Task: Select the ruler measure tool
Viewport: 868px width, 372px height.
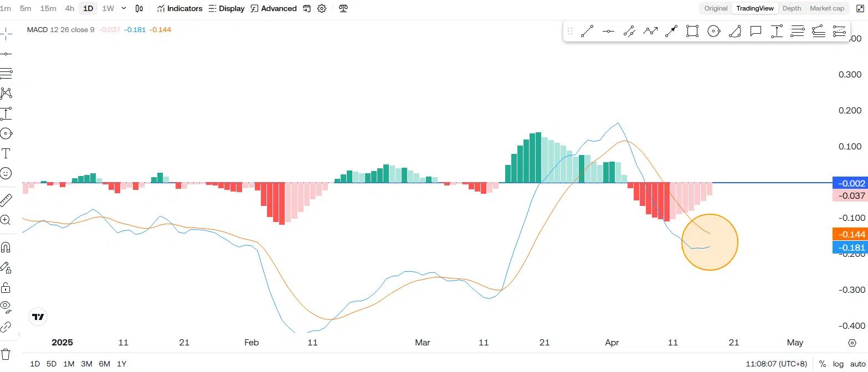Action: point(6,200)
